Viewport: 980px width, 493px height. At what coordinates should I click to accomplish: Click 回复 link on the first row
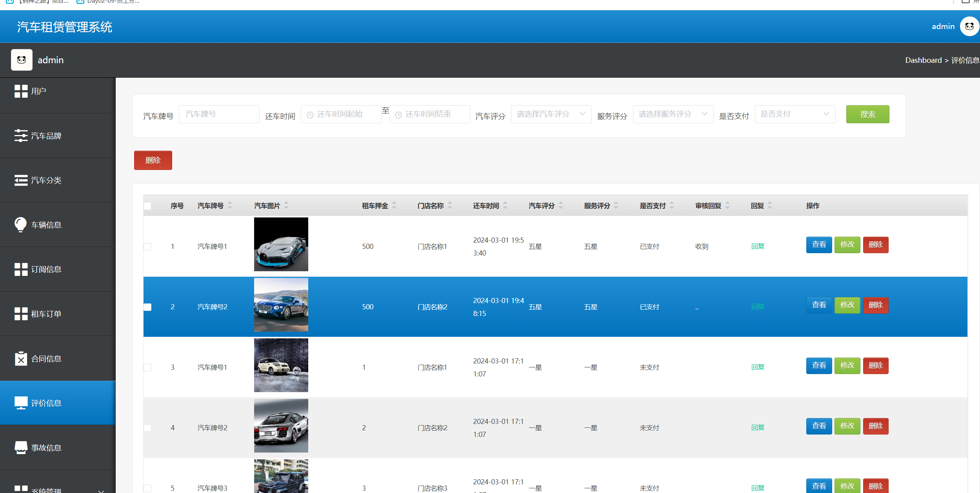(757, 246)
